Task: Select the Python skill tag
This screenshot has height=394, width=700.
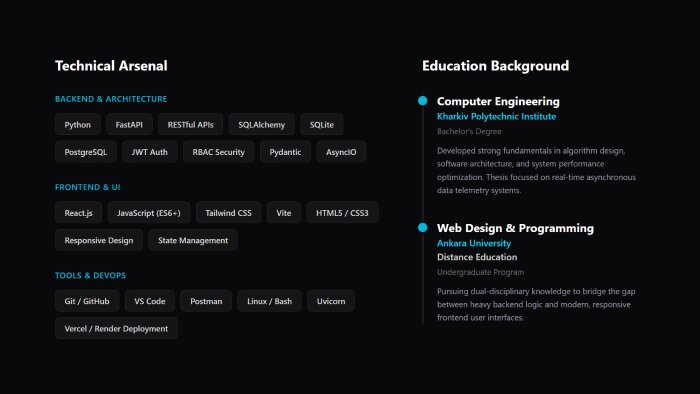Action: coord(78,124)
